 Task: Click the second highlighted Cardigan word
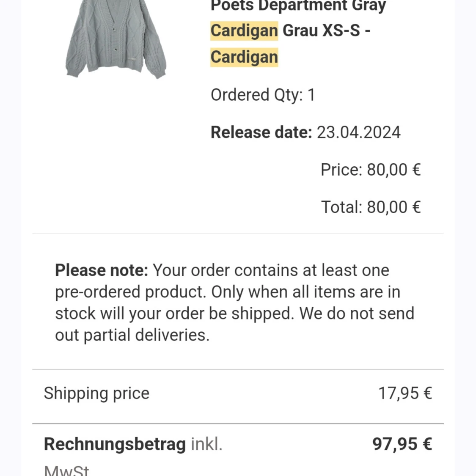(x=244, y=57)
